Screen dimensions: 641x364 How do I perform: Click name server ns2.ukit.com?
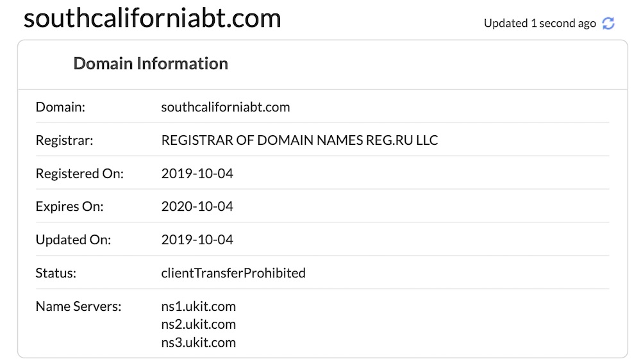click(198, 324)
